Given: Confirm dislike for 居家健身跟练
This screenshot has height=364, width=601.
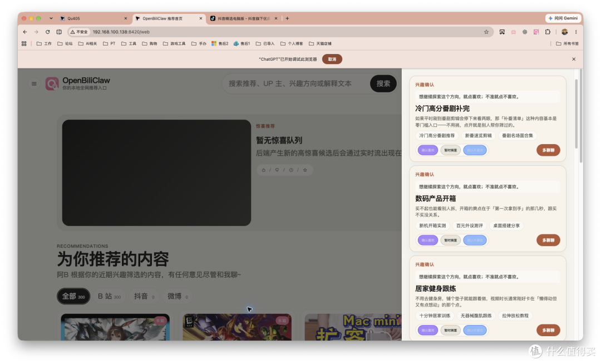Looking at the screenshot, I should pos(475,330).
